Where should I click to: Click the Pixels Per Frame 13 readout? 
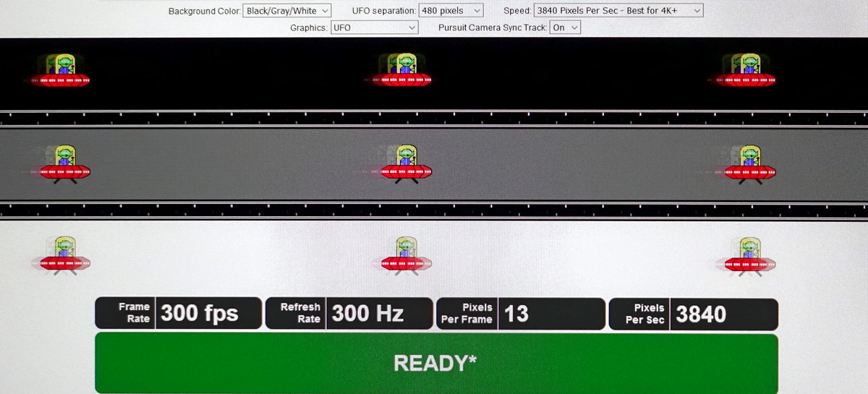coord(520,314)
